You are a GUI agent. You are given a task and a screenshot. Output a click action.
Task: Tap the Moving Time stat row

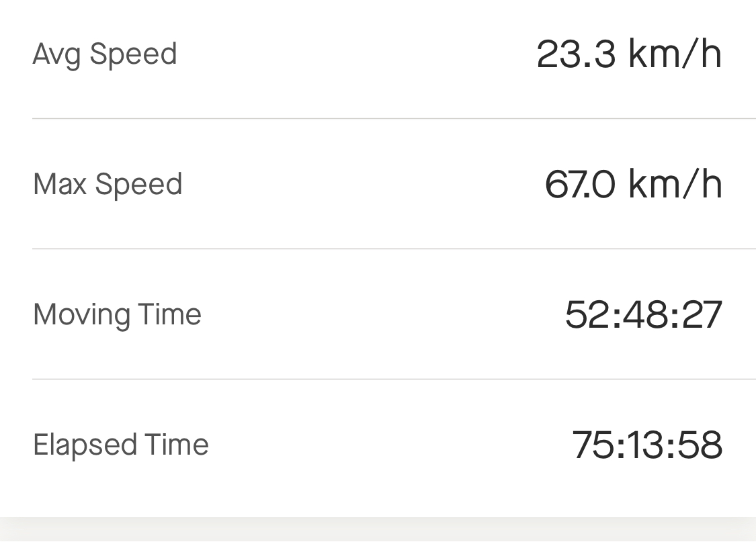click(378, 314)
